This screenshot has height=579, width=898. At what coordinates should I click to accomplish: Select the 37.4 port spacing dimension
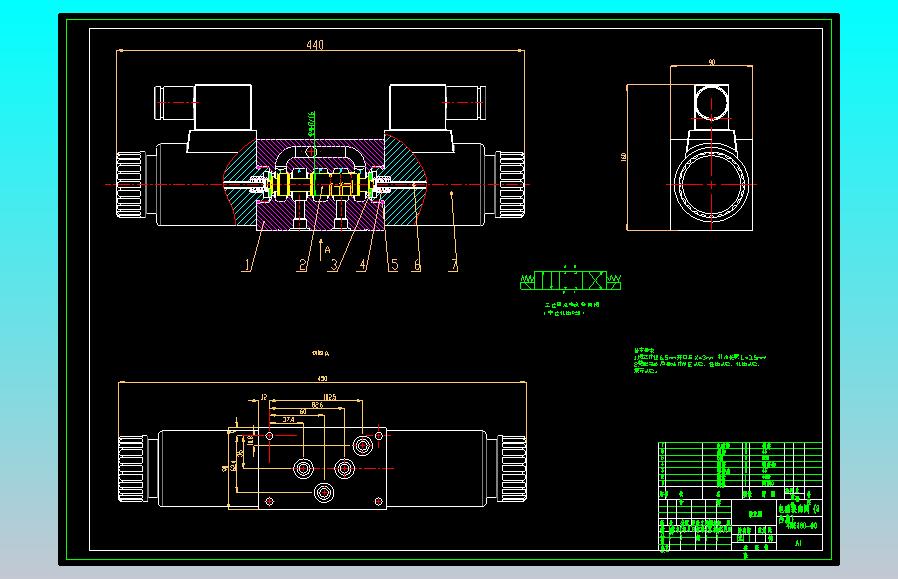point(289,420)
